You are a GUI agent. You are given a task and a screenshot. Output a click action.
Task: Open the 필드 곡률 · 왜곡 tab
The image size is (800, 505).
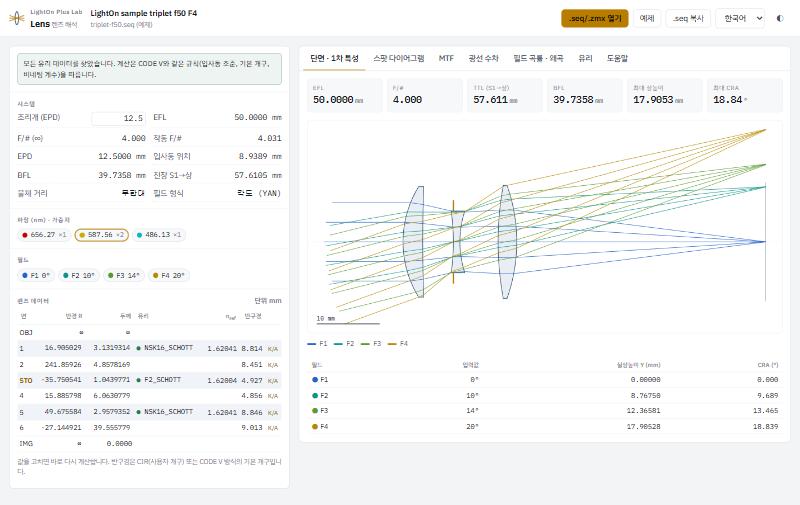tap(538, 58)
